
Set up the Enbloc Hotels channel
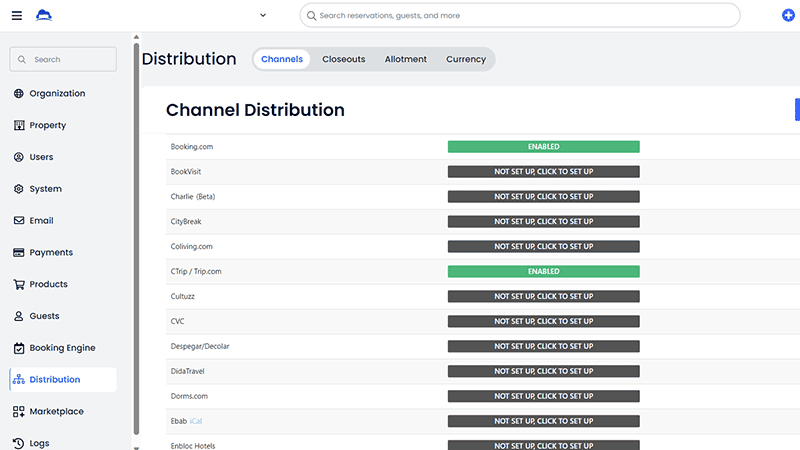click(x=543, y=445)
